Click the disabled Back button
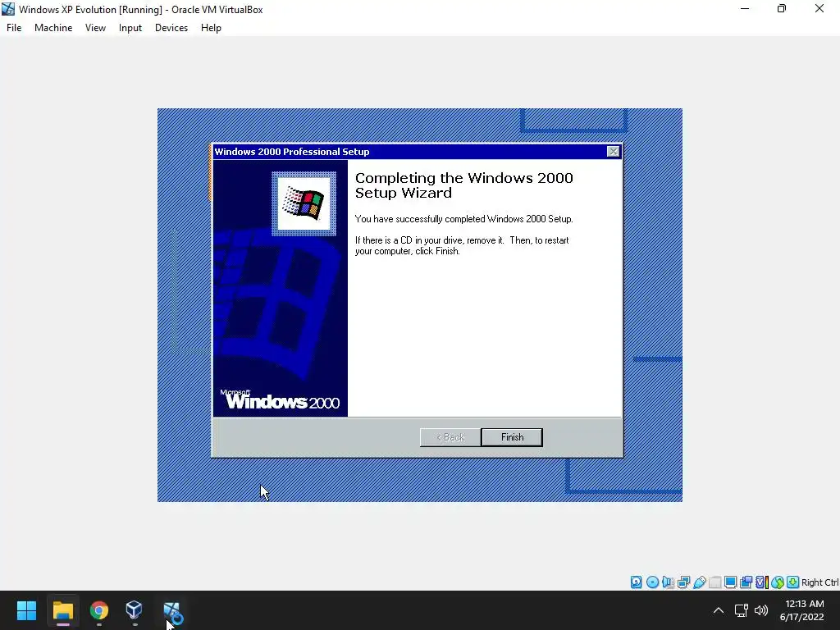 [x=450, y=437]
